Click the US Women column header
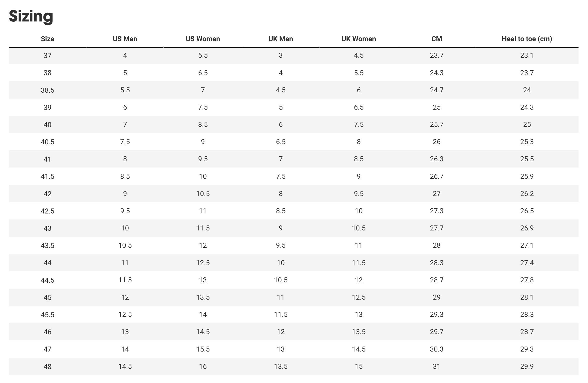Screen dimensions: 588x383 (x=203, y=39)
